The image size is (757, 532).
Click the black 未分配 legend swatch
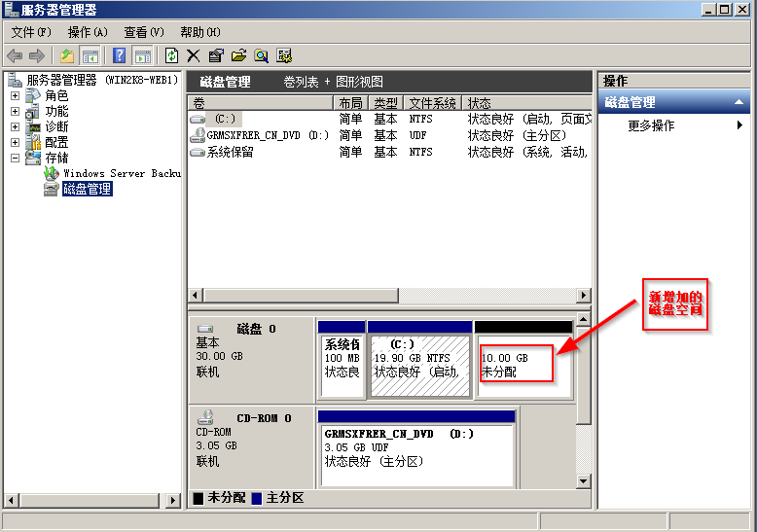pos(198,498)
